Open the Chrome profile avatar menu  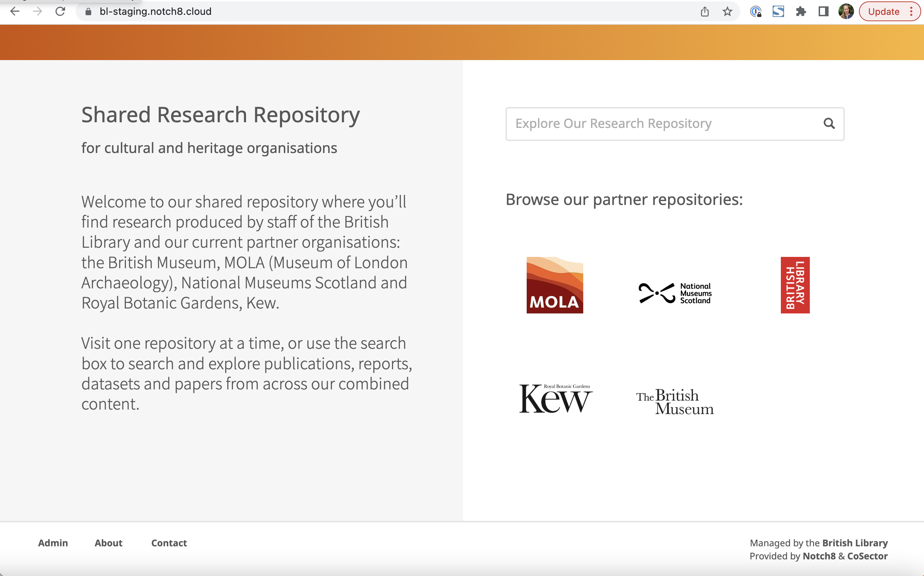[x=846, y=11]
